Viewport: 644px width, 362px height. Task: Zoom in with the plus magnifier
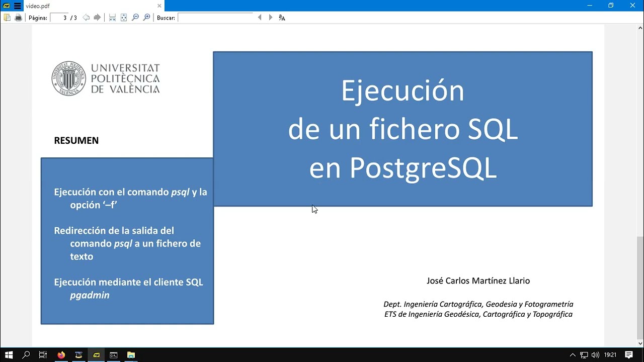tap(147, 18)
